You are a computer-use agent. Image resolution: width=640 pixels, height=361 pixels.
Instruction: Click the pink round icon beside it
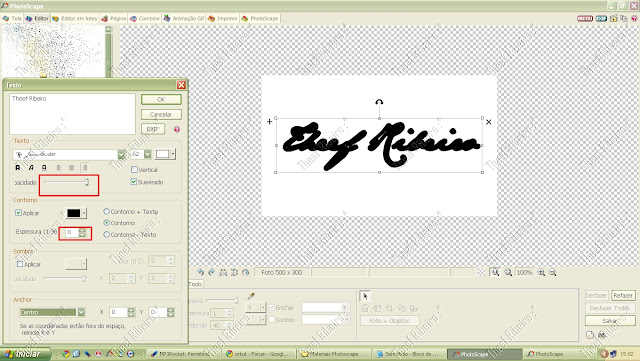point(177,129)
